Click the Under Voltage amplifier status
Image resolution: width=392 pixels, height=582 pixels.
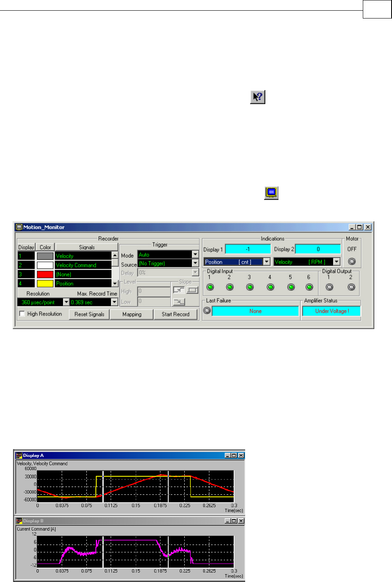332,311
